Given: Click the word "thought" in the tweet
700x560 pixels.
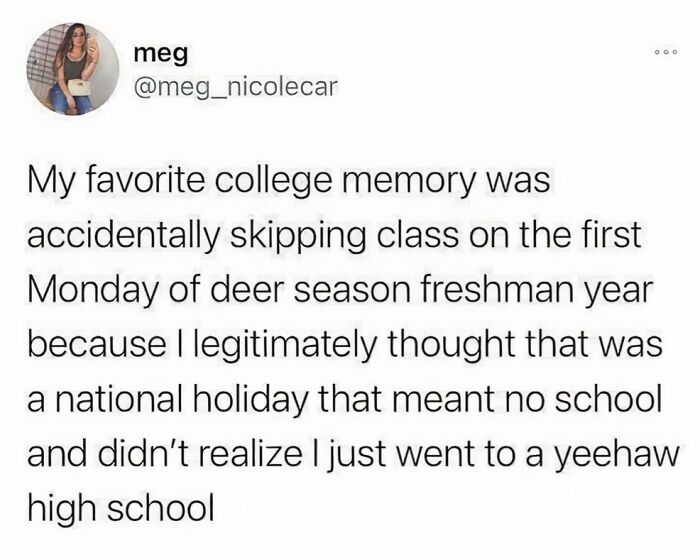Looking at the screenshot, I should (454, 345).
